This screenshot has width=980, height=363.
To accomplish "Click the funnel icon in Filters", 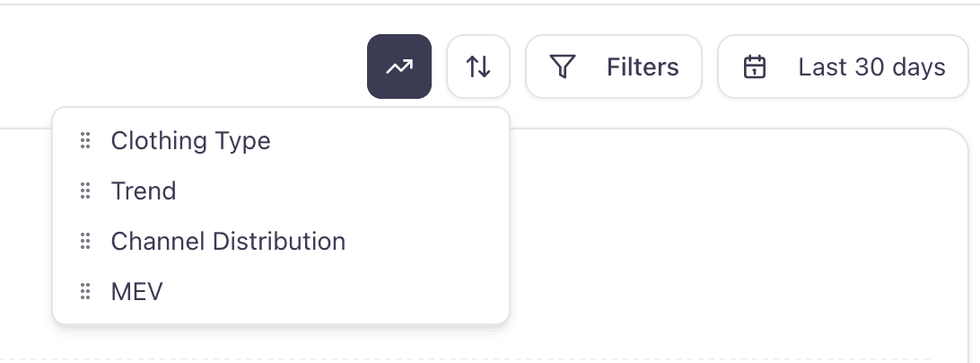I will [562, 66].
